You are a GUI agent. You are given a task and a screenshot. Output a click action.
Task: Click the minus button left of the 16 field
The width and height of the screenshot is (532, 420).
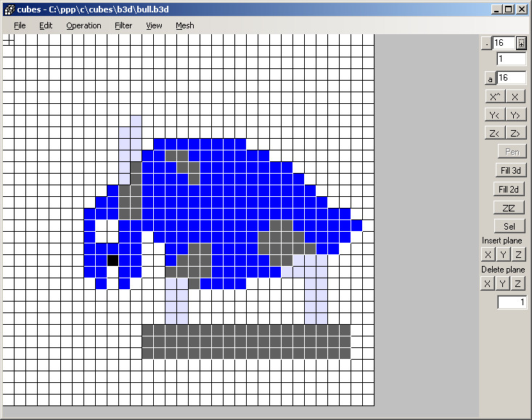point(486,44)
